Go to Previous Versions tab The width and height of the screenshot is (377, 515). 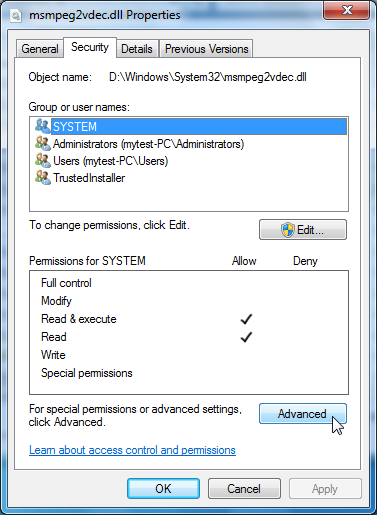pos(206,49)
